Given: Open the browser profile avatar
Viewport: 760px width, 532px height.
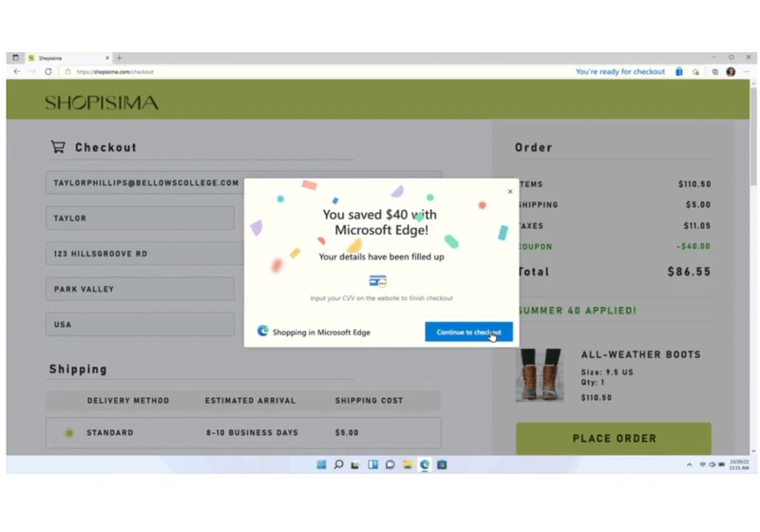Looking at the screenshot, I should 731,71.
